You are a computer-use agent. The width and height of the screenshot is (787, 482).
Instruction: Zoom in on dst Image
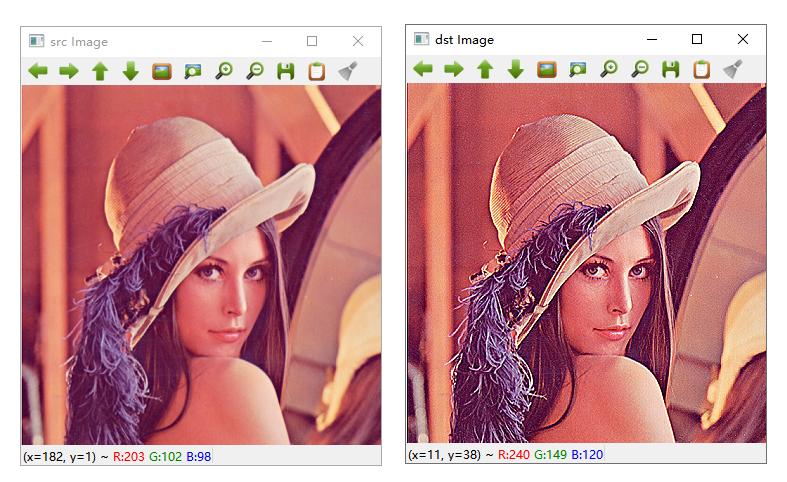pos(609,69)
